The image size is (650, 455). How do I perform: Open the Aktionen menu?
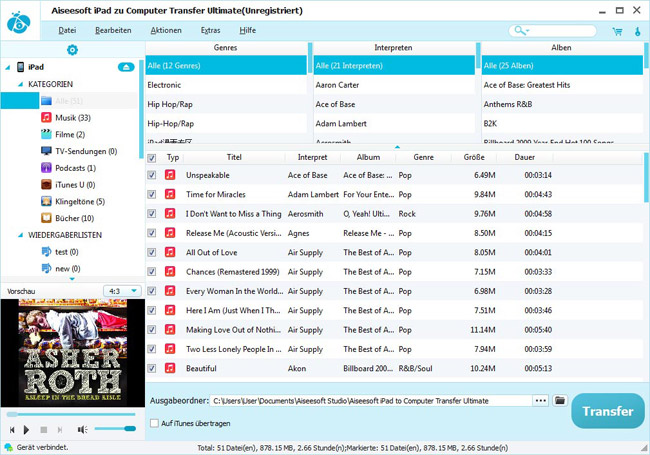166,30
